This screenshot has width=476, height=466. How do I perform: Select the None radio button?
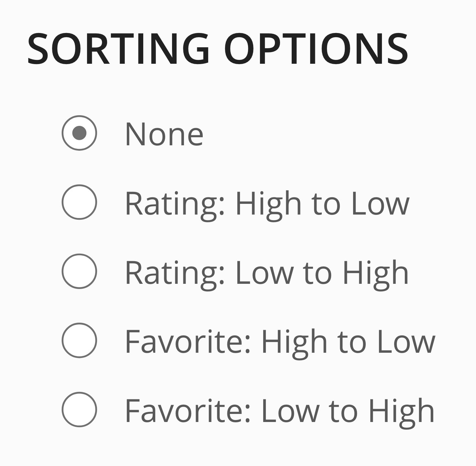coord(79,133)
